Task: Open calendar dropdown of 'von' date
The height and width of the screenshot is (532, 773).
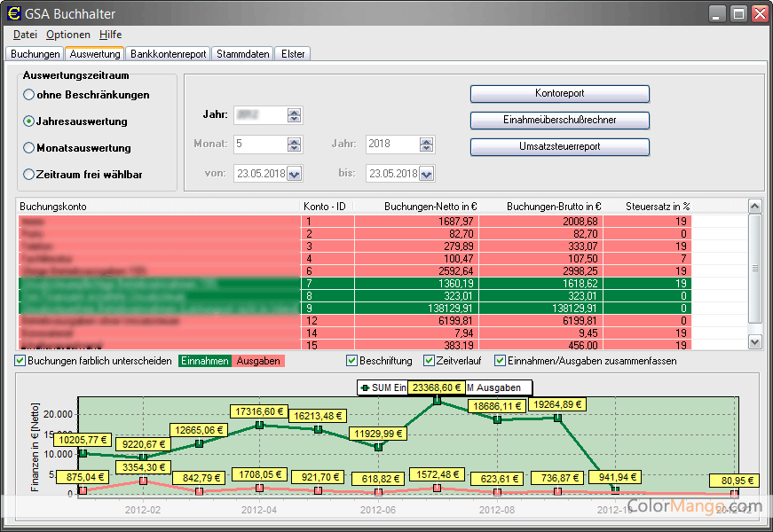Action: (295, 174)
